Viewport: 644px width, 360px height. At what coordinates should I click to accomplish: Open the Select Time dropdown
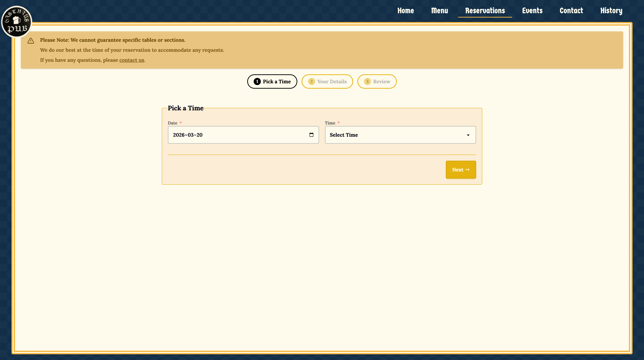tap(400, 135)
